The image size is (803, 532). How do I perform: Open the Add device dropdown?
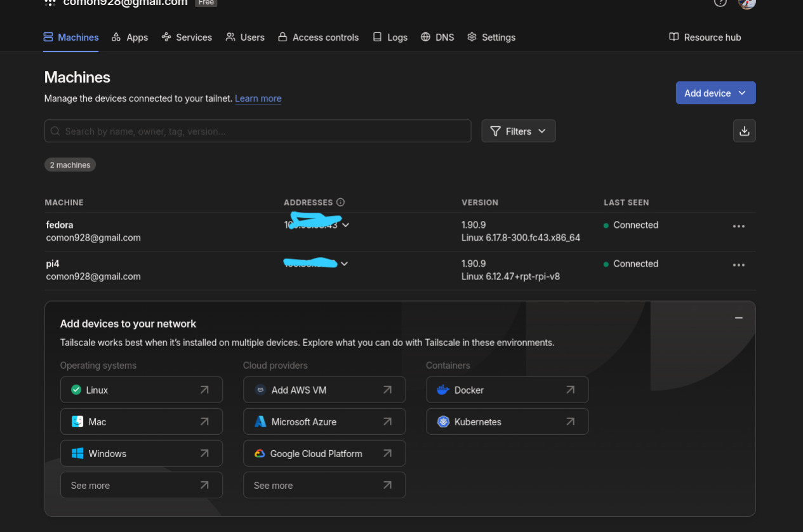pyautogui.click(x=715, y=93)
